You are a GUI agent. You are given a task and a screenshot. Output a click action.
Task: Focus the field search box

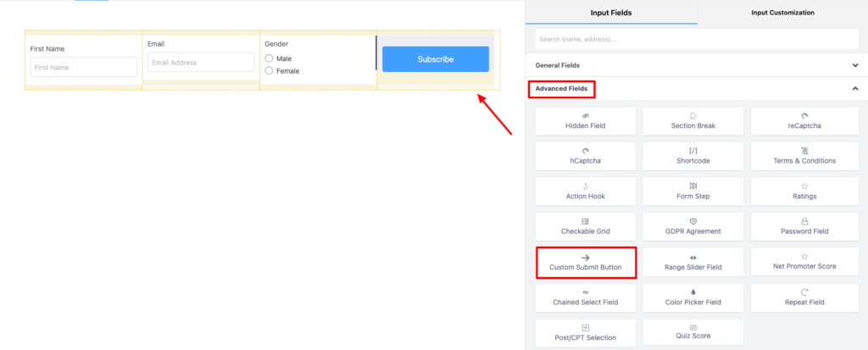(x=697, y=39)
